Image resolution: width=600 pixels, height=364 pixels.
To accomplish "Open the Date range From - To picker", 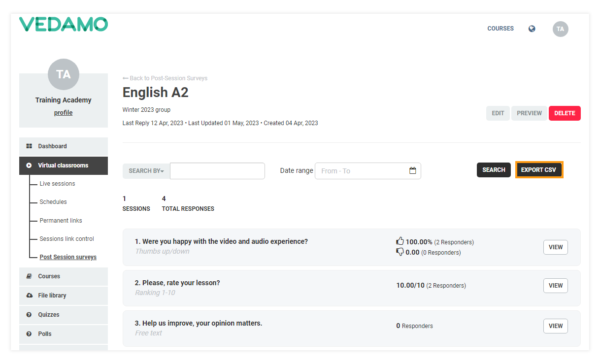I will 364,171.
